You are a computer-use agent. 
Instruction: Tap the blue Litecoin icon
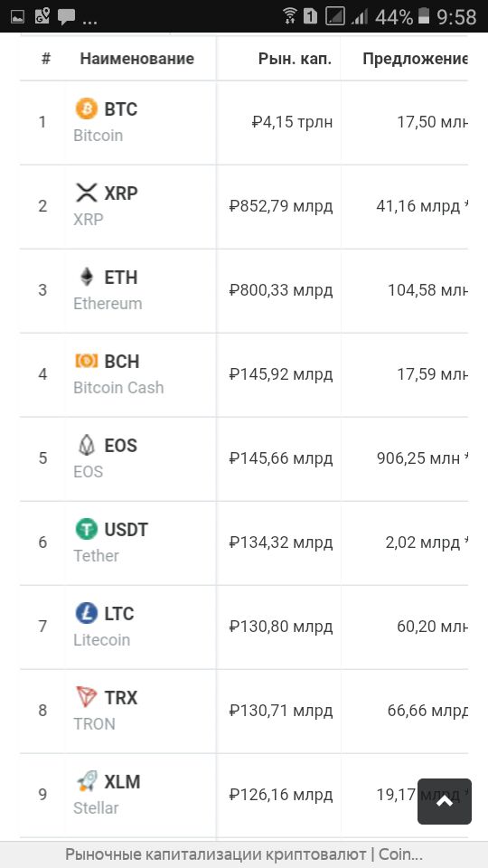tap(87, 613)
